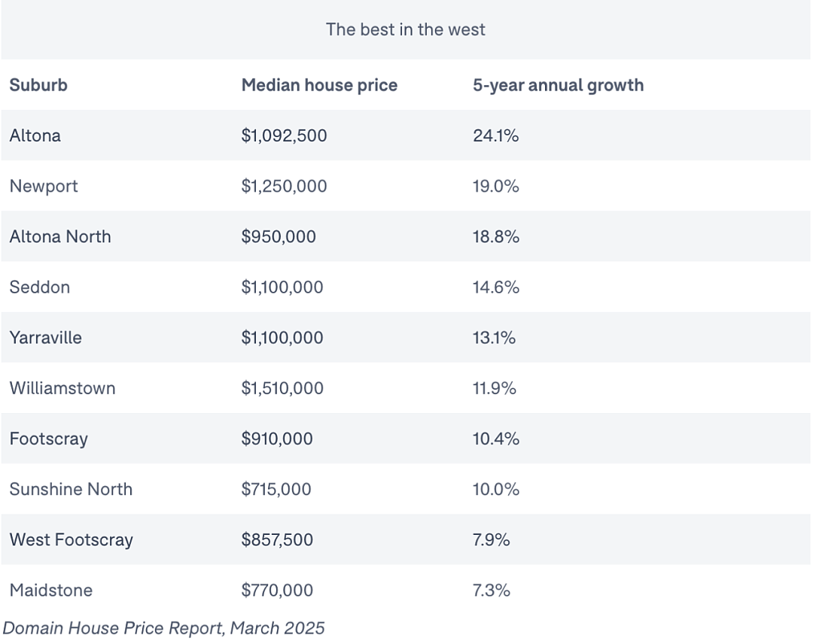Click the Footscray suburb name

49,439
